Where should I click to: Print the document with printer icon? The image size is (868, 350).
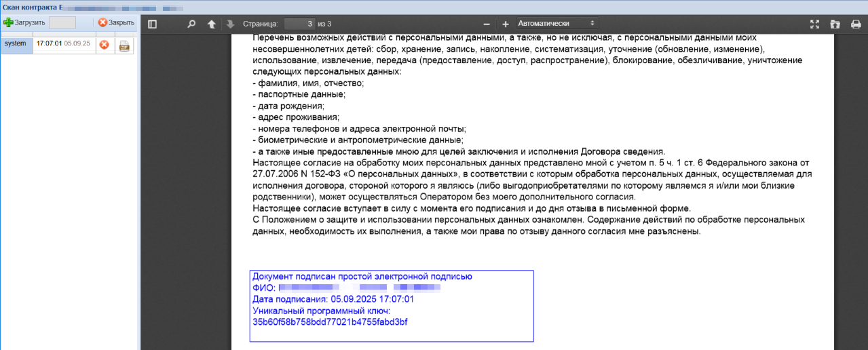(x=854, y=24)
